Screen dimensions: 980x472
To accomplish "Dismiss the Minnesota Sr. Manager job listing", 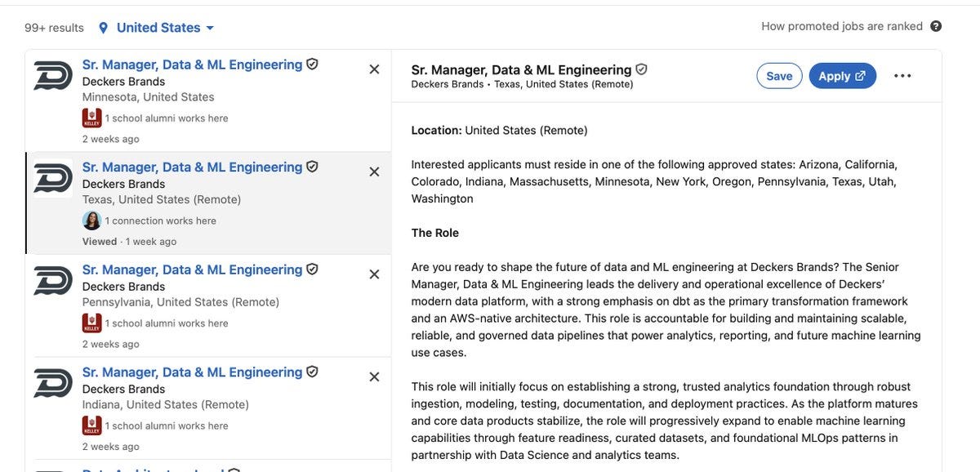I will (374, 69).
